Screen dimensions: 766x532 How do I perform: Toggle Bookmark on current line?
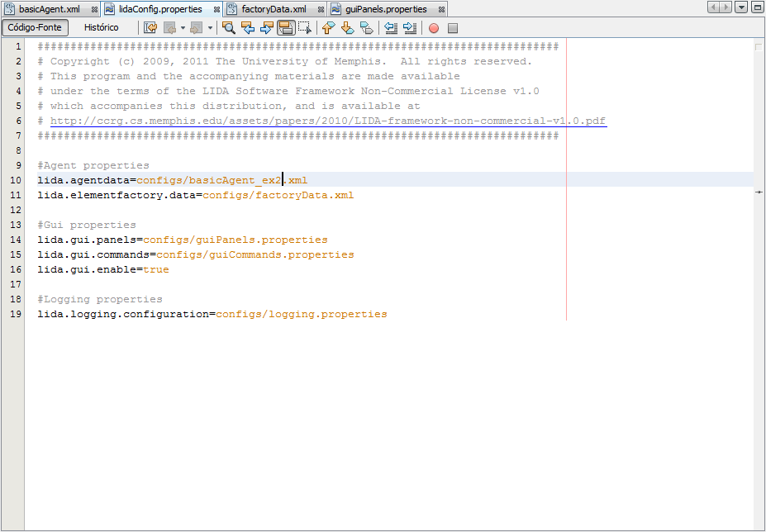coord(366,27)
